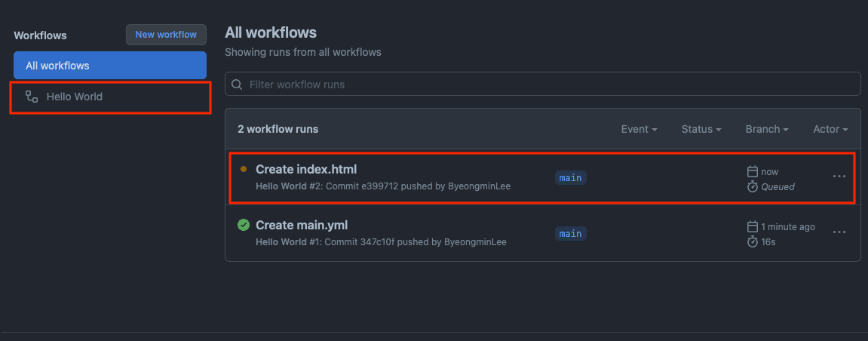Click the green success check for Create main.yml

click(244, 225)
